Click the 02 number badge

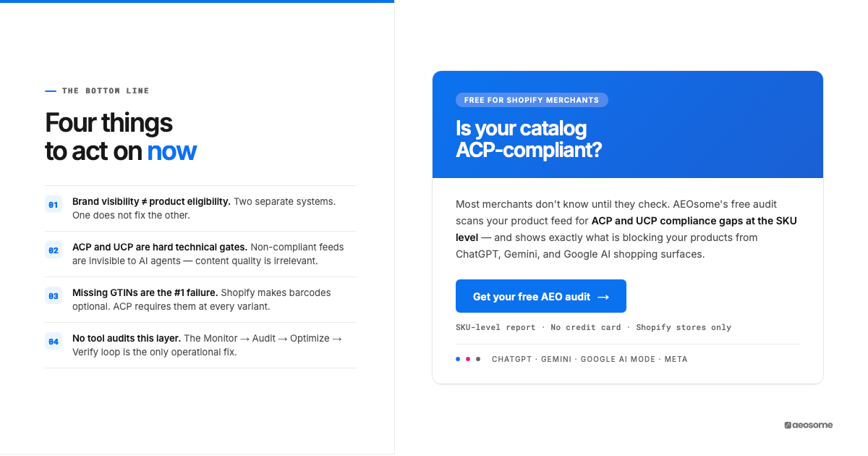54,250
